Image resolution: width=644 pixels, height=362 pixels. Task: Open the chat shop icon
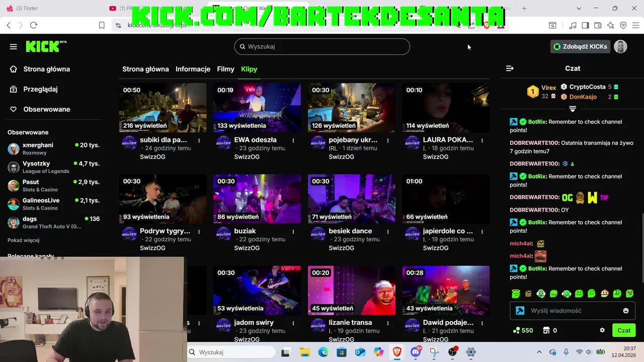point(546,330)
